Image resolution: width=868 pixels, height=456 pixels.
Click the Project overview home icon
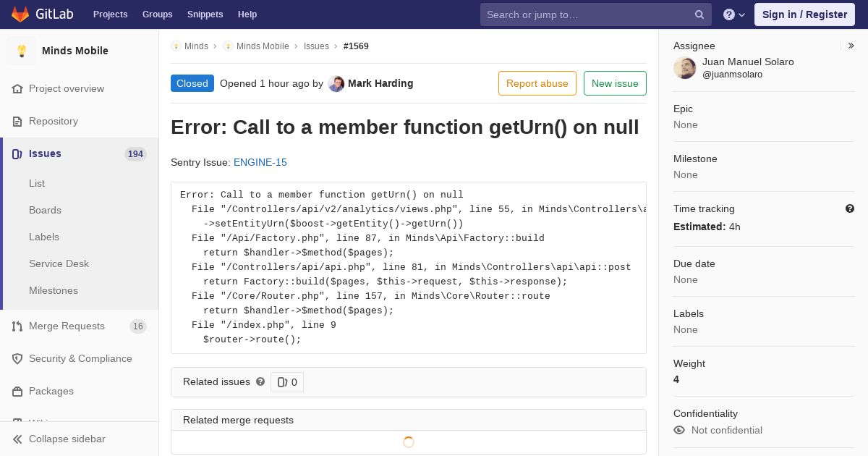pyautogui.click(x=17, y=88)
